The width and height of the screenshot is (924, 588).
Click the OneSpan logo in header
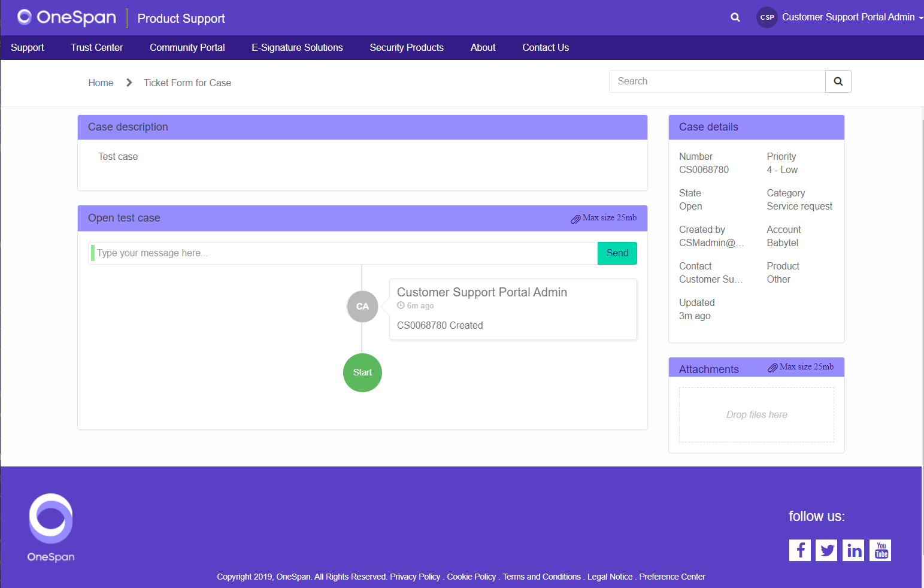[x=66, y=17]
